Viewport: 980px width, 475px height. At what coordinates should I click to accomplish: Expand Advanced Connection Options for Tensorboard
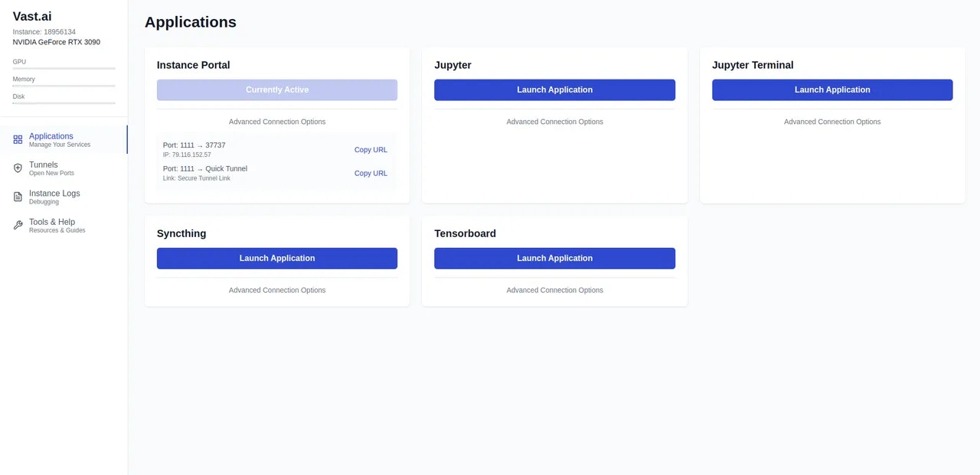(x=554, y=290)
